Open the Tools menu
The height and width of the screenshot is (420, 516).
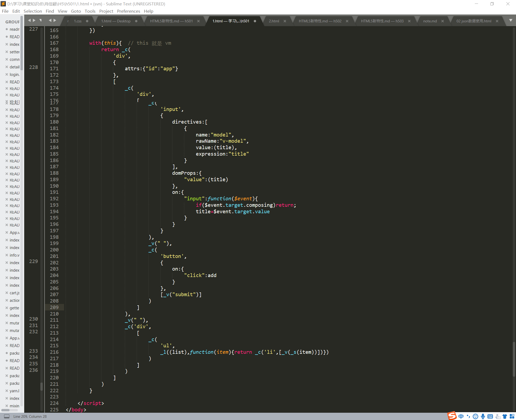[90, 11]
